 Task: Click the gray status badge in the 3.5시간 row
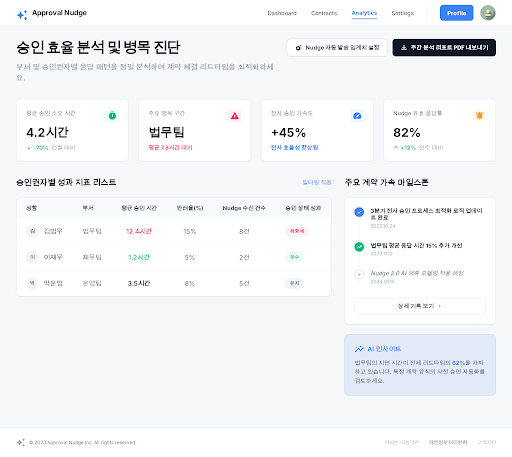(294, 283)
